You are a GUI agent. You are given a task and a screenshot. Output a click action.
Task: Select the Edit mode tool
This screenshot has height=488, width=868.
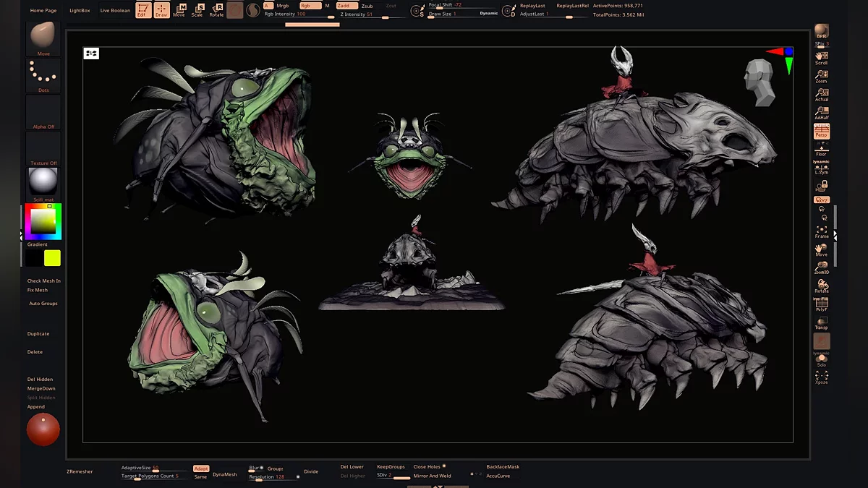point(143,10)
